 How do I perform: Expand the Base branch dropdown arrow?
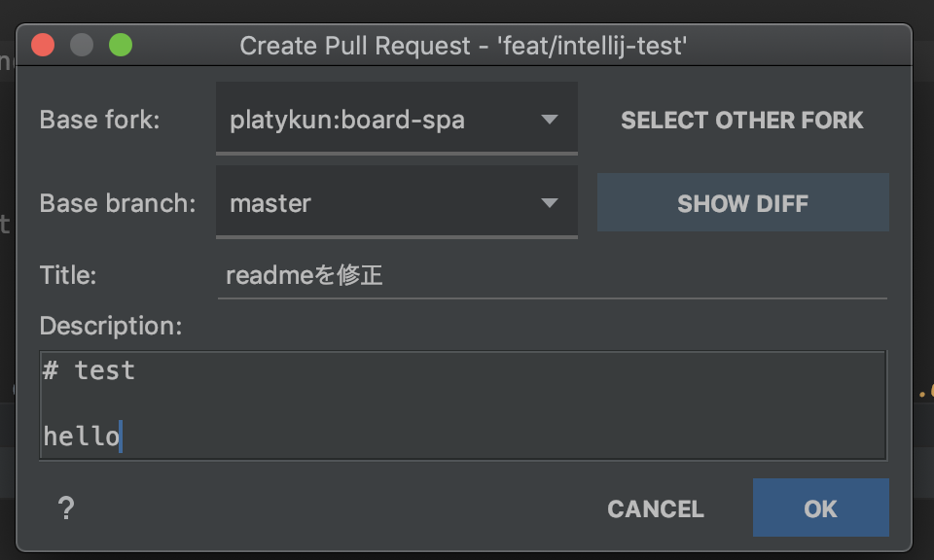point(549,203)
